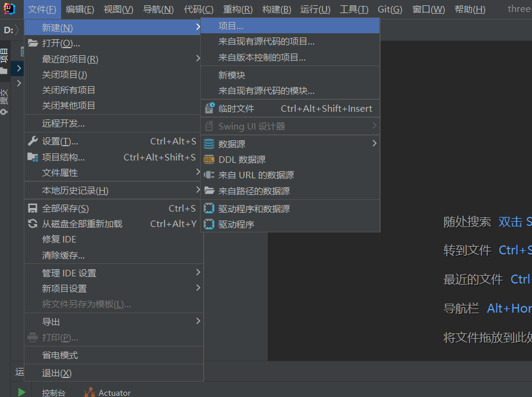Open the 帮助(H) menu
Image resolution: width=532 pixels, height=397 pixels.
point(470,9)
